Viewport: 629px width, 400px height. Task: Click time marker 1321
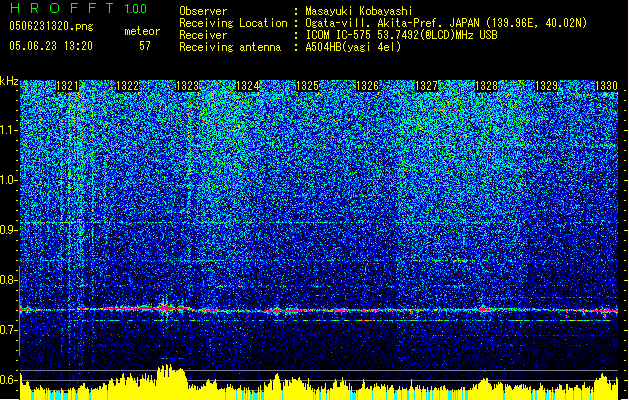[67, 86]
